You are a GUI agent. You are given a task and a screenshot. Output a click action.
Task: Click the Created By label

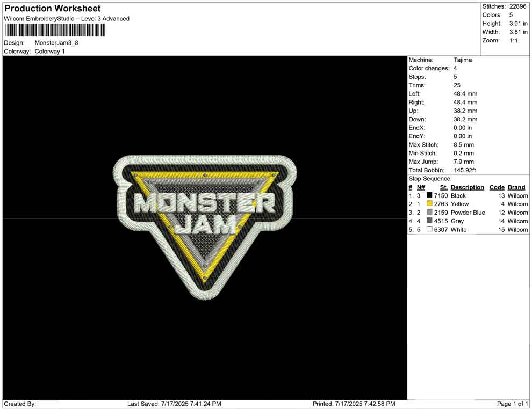(20, 404)
